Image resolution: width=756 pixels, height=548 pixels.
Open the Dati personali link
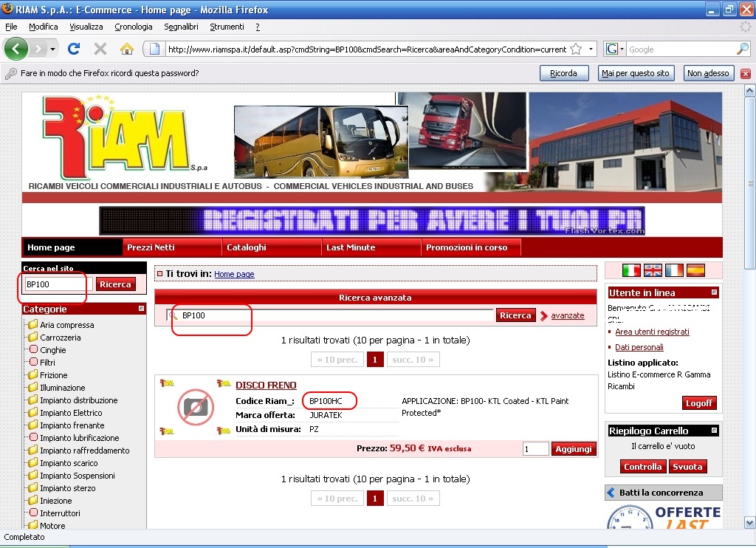tap(639, 347)
